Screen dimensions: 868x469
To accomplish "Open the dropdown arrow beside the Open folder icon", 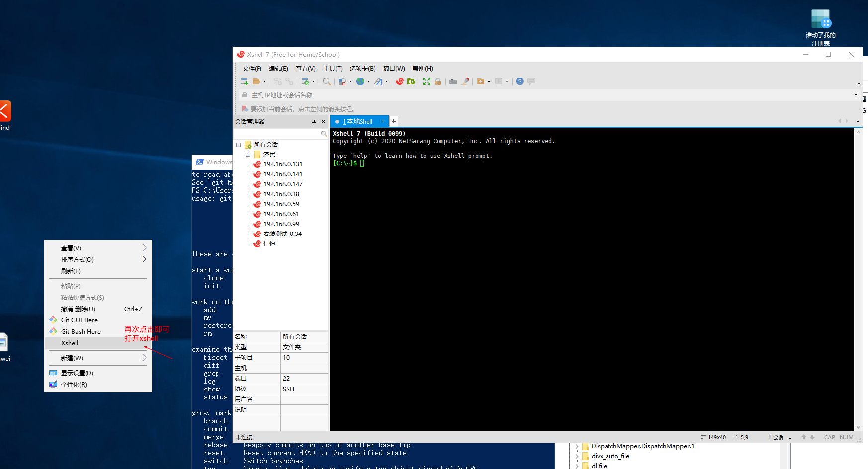I will pos(264,82).
